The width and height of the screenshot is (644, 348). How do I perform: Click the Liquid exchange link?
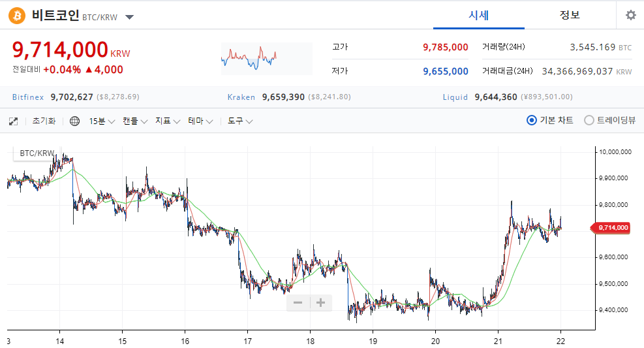455,97
